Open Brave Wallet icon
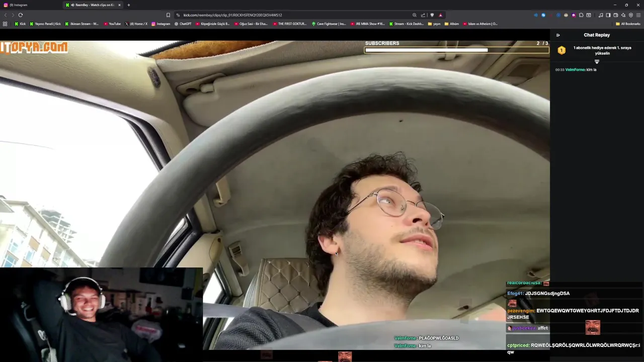Viewport: 644px width, 362px height. pos(616,15)
